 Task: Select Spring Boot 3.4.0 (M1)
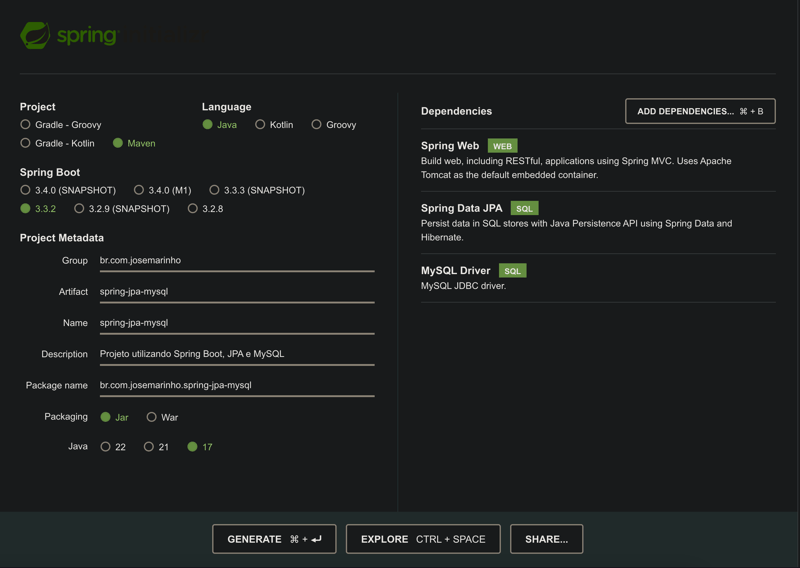[x=163, y=190]
